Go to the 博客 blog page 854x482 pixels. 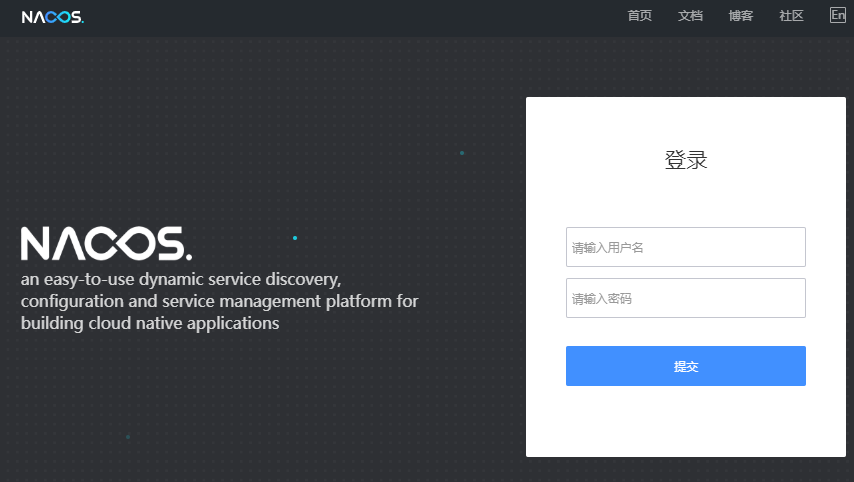click(x=741, y=16)
